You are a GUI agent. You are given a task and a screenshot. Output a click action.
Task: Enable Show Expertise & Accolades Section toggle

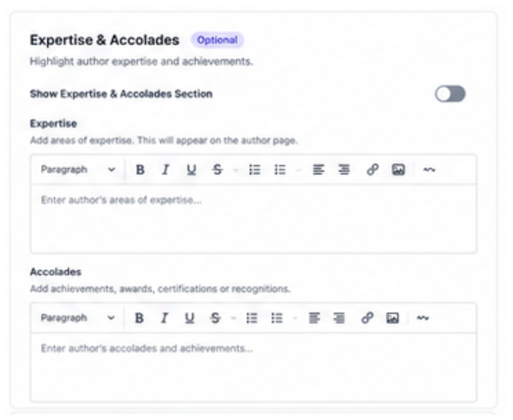tap(450, 94)
